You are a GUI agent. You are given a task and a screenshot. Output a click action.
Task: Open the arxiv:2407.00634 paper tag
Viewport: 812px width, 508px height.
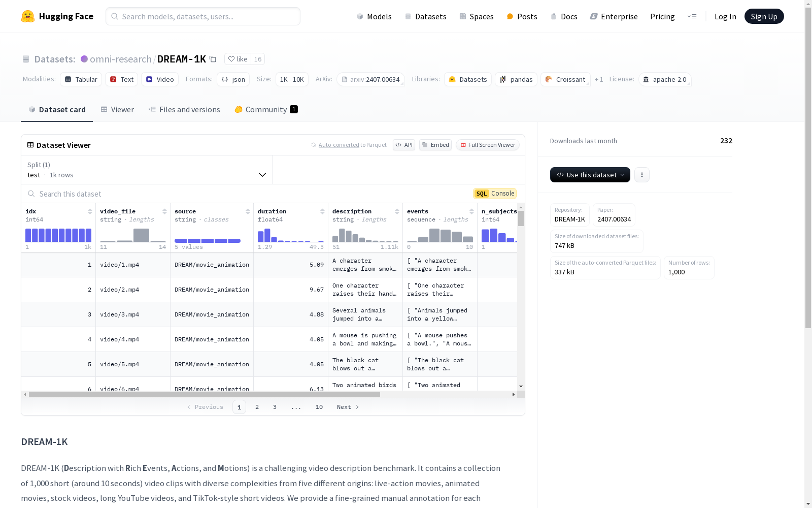370,79
